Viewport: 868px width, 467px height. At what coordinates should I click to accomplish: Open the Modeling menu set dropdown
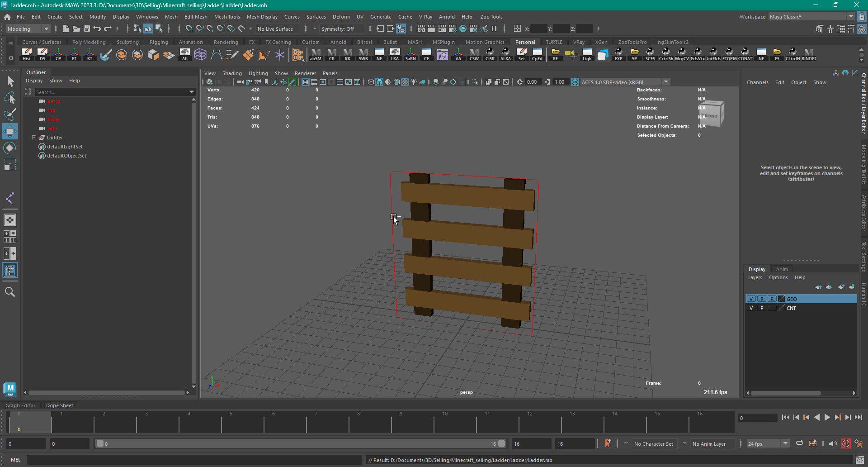pos(28,29)
